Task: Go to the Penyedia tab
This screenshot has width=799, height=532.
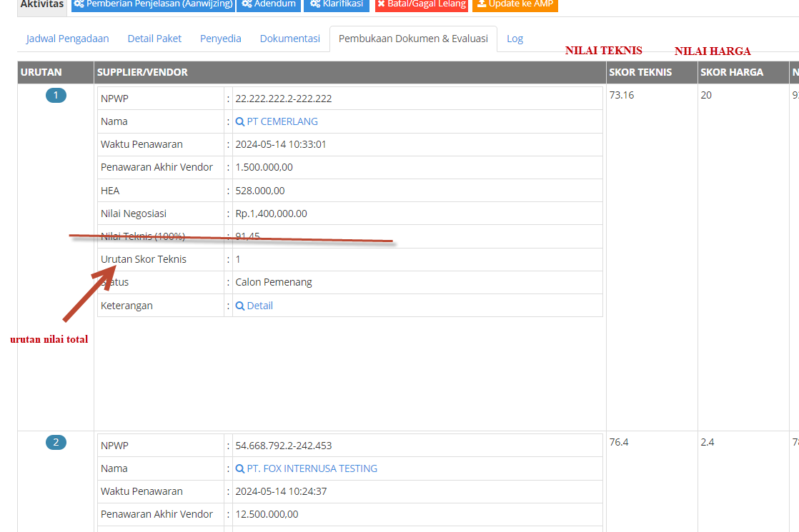Action: (220, 39)
